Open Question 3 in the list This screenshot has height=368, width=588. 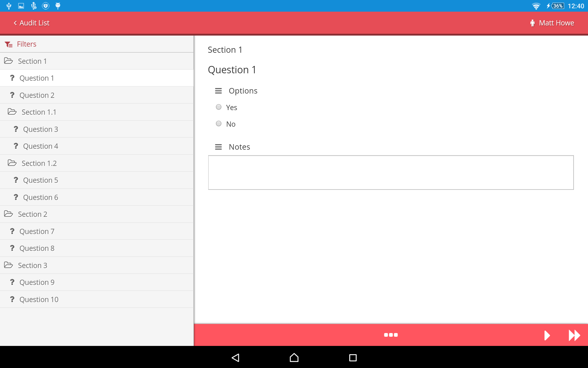pyautogui.click(x=97, y=129)
